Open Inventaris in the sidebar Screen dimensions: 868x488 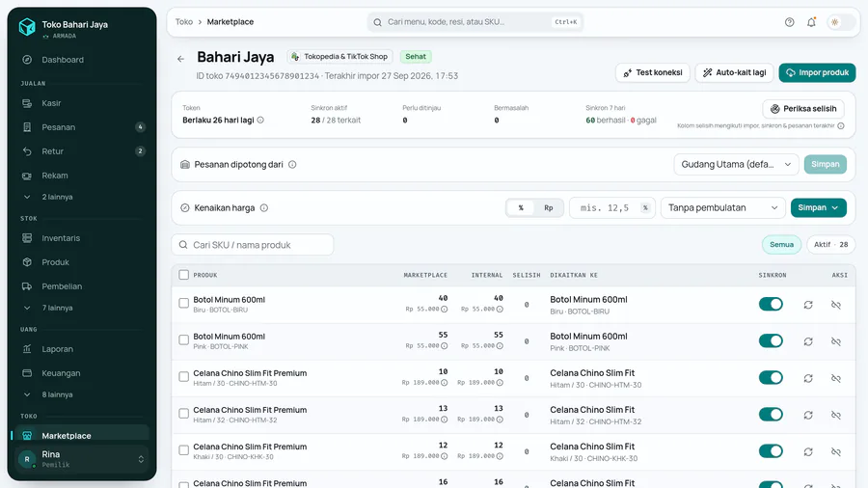click(x=82, y=238)
